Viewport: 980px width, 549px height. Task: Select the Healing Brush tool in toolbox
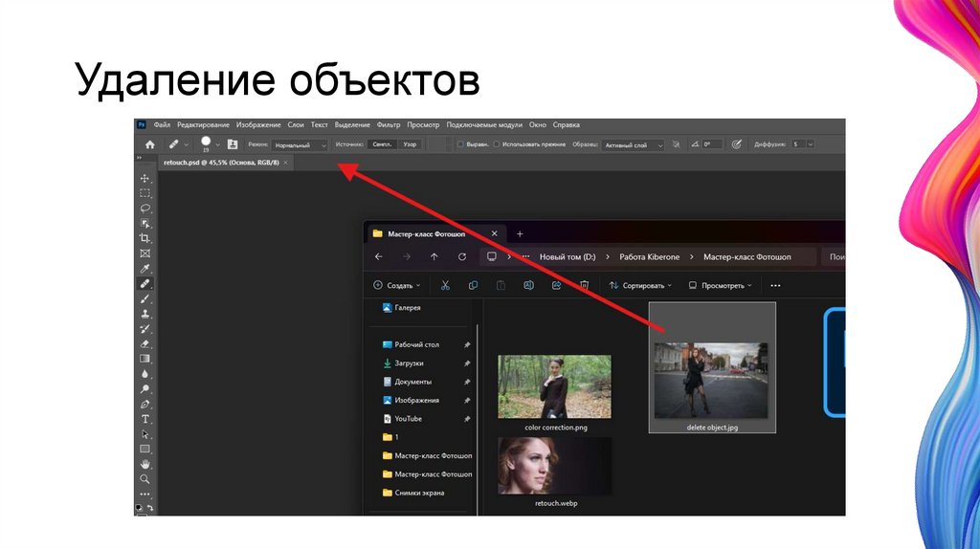tap(145, 283)
